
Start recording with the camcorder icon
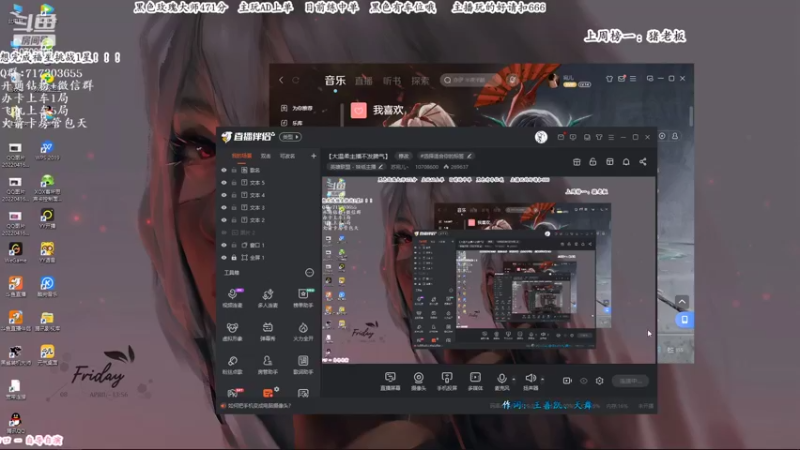[x=567, y=381]
